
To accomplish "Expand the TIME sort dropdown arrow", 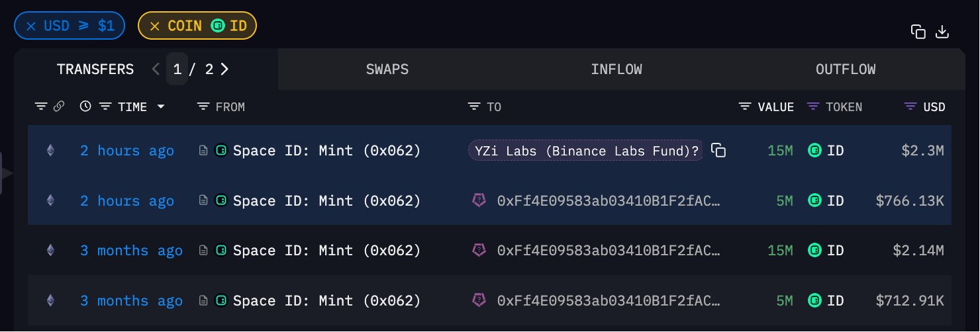I will [x=161, y=106].
